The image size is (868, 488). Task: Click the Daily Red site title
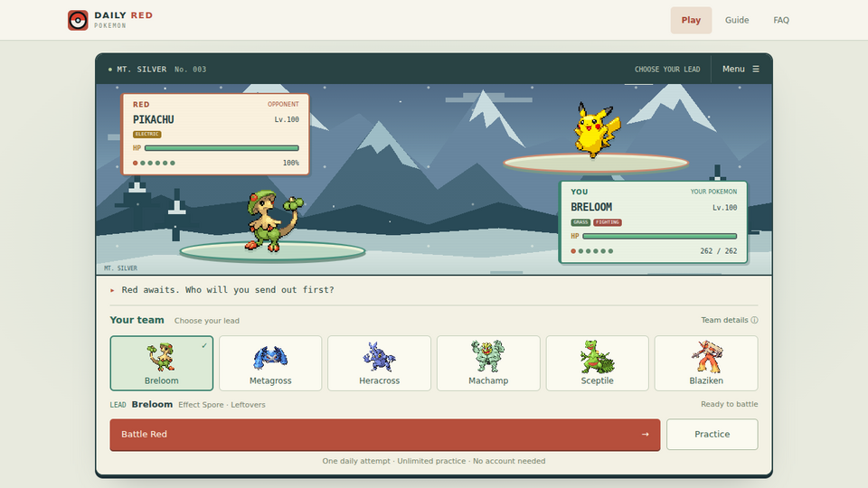[124, 15]
